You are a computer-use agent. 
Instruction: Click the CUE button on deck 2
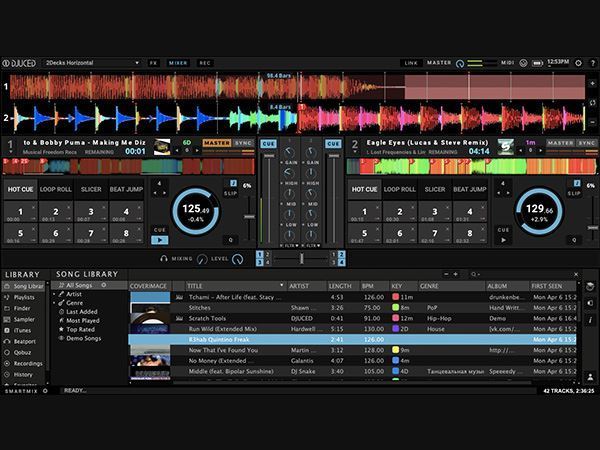click(504, 230)
